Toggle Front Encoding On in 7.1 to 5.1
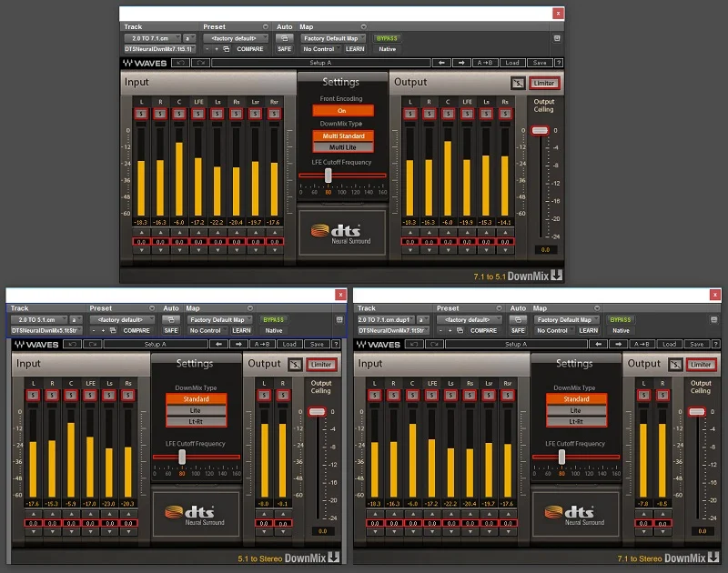Image resolution: width=728 pixels, height=573 pixels. tap(342, 111)
